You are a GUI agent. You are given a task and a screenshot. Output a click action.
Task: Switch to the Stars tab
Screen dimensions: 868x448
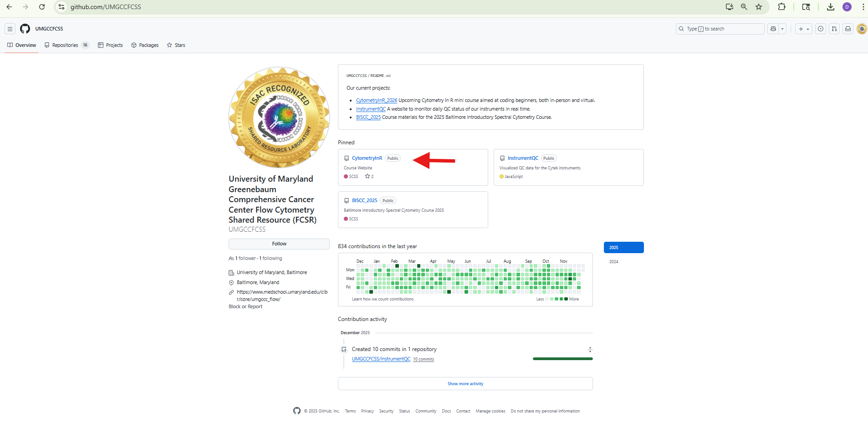pos(176,45)
